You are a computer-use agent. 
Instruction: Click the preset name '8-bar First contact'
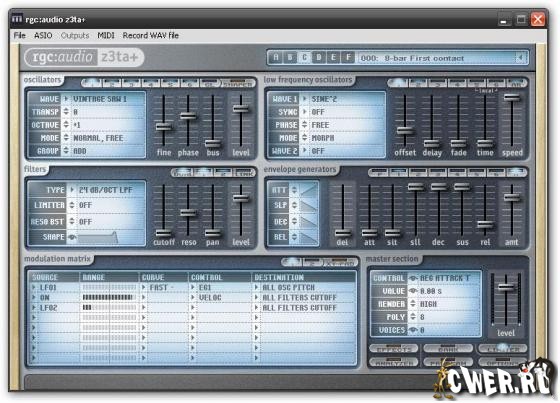424,58
